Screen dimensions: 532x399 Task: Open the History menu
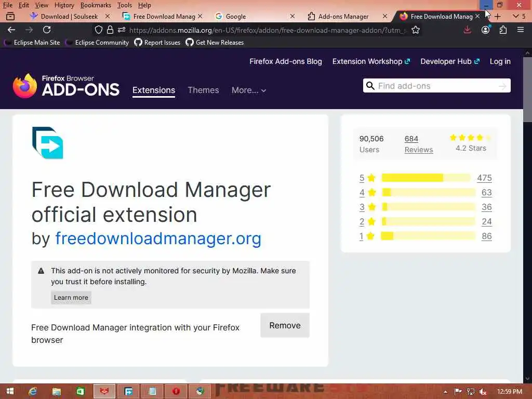pyautogui.click(x=64, y=5)
